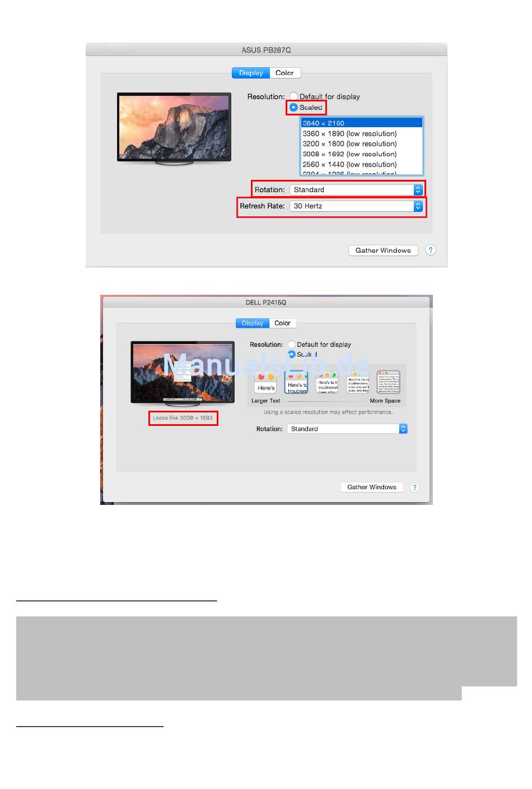Viewport: 532px width, 789px height.
Task: Select 3360 × 1890 (low resolution)
Action: coord(362,134)
